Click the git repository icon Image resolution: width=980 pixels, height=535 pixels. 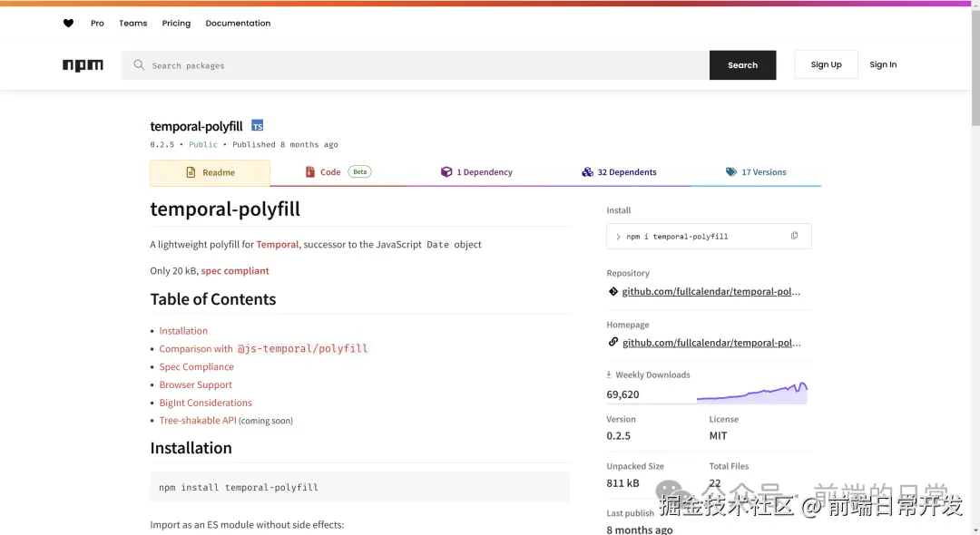(613, 291)
